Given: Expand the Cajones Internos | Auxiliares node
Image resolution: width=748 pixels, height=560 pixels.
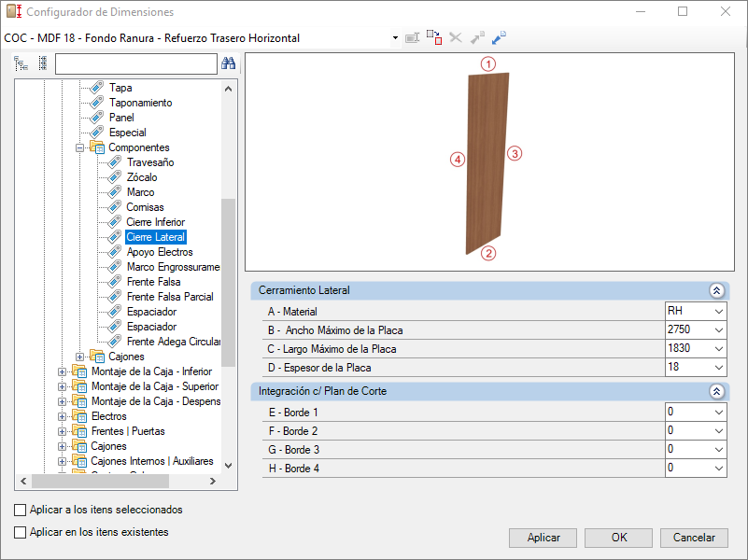Looking at the screenshot, I should click(x=62, y=461).
